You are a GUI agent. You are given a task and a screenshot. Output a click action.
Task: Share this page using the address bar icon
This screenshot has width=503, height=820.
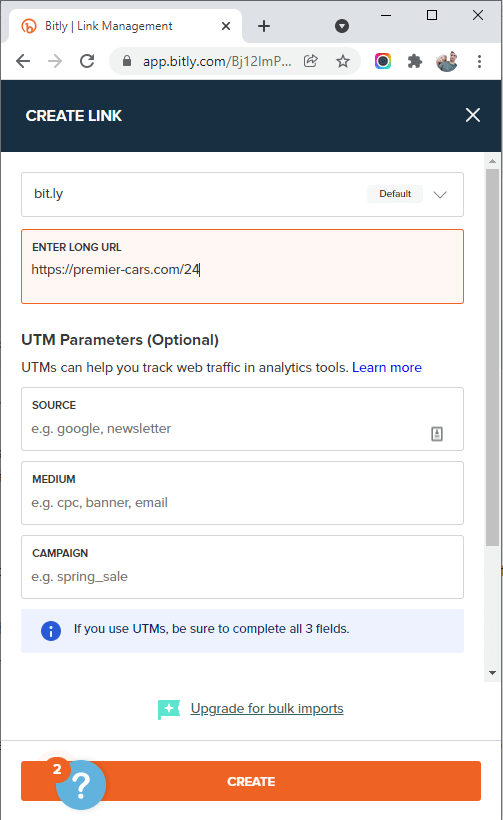pyautogui.click(x=311, y=61)
